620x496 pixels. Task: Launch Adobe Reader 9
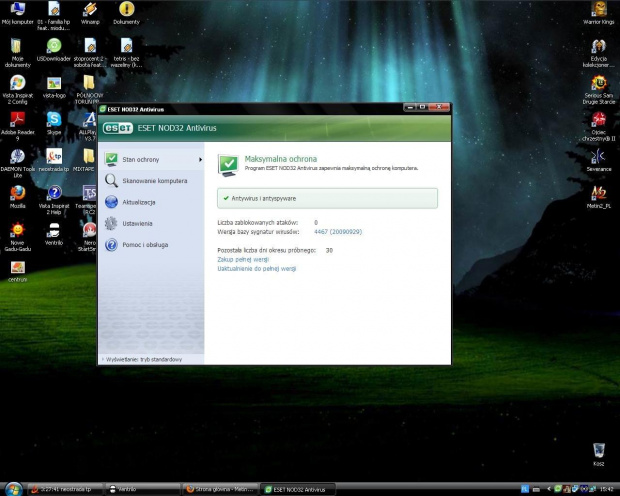(17, 127)
